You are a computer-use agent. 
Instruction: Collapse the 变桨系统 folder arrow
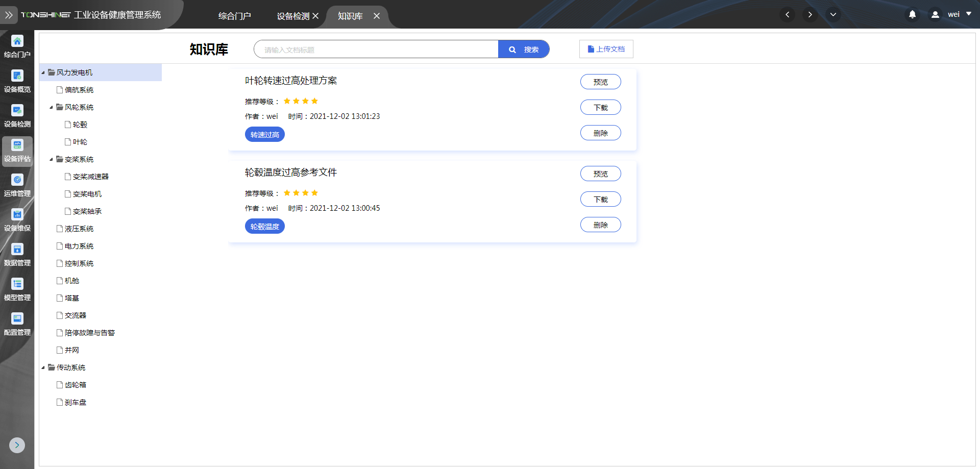52,160
